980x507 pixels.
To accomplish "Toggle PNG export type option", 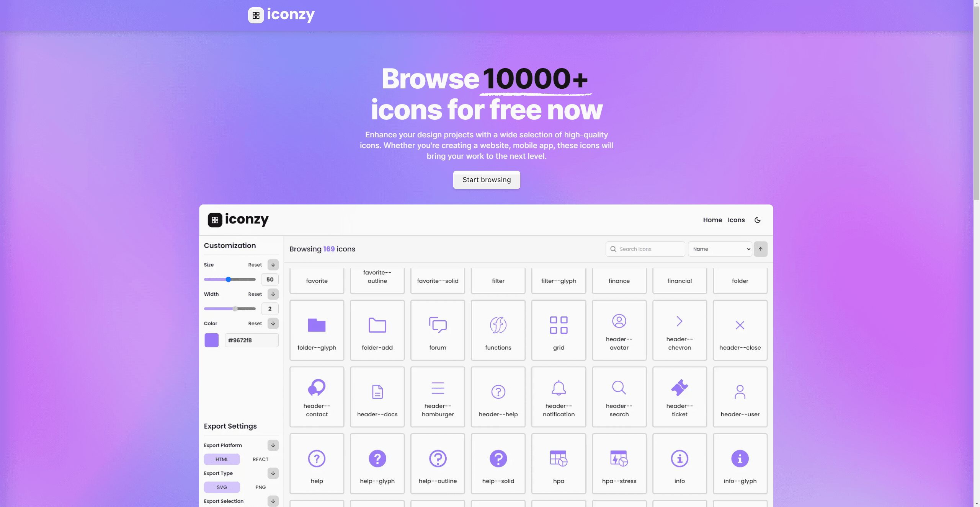I will [x=260, y=487].
